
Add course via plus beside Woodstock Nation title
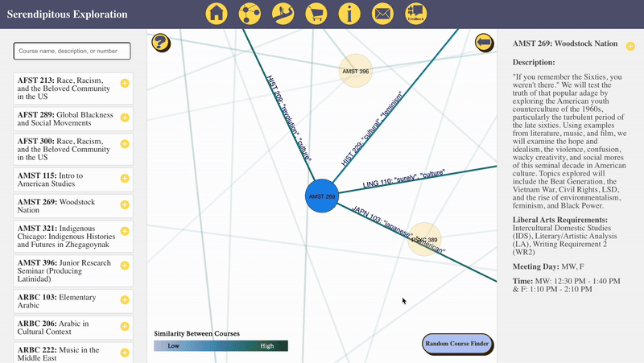coord(630,47)
